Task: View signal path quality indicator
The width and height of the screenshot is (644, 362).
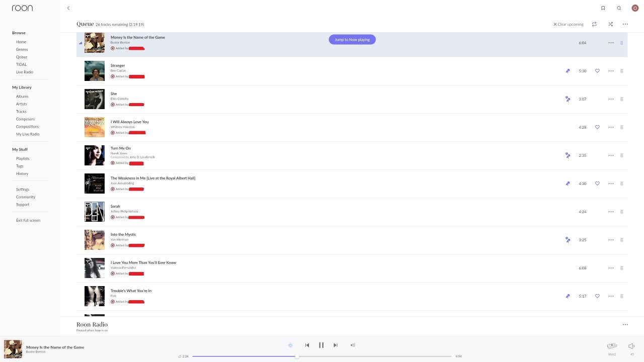Action: 290,345
